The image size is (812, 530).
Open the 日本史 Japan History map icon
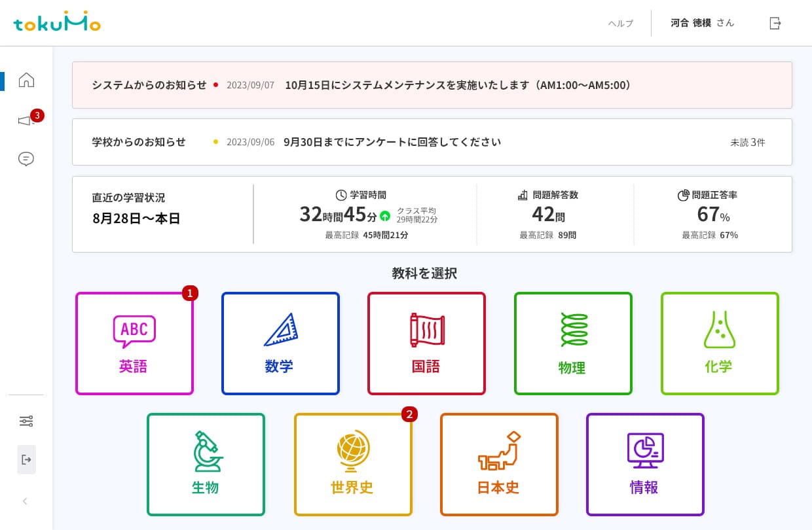498,451
